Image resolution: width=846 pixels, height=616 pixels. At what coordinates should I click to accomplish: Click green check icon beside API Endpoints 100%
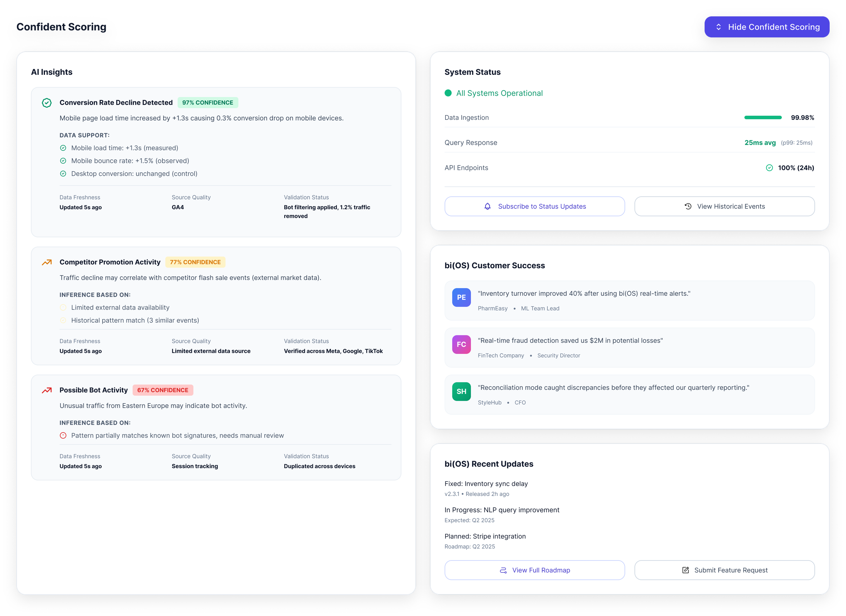769,168
